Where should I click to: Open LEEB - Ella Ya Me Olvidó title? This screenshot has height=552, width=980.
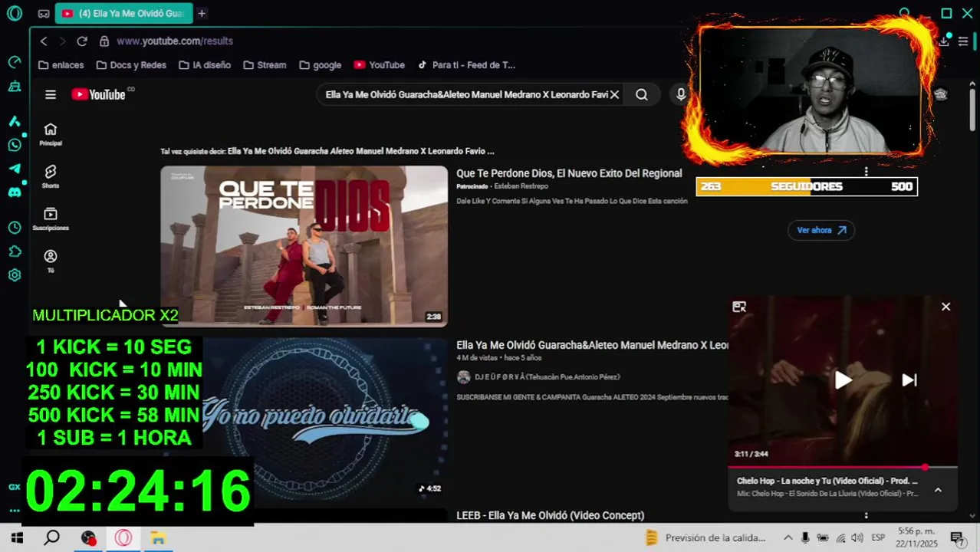click(550, 516)
